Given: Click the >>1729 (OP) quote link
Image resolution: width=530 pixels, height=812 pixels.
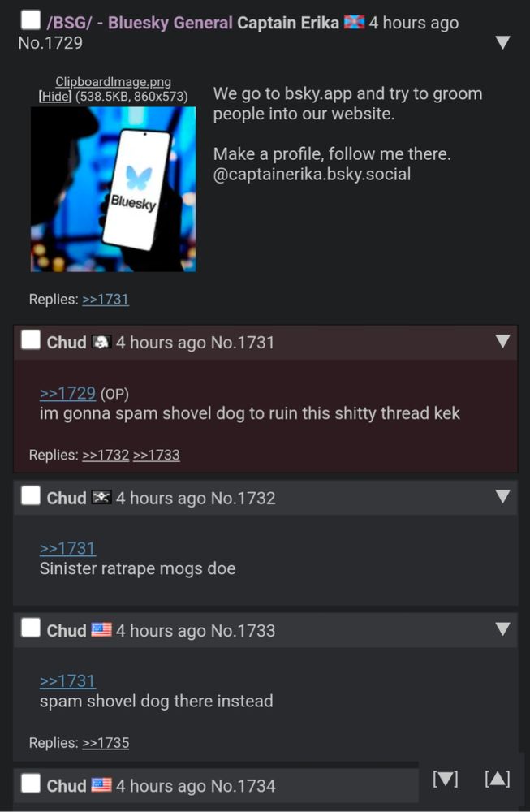Looking at the screenshot, I should (68, 393).
